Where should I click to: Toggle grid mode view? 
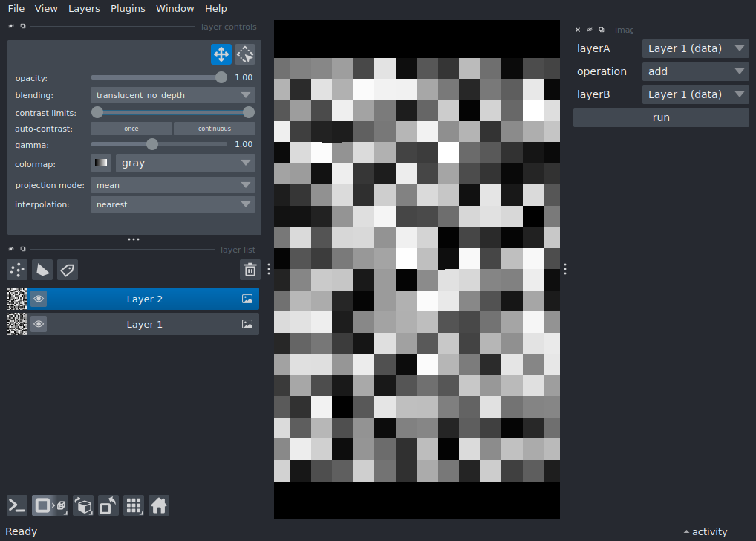tap(134, 506)
